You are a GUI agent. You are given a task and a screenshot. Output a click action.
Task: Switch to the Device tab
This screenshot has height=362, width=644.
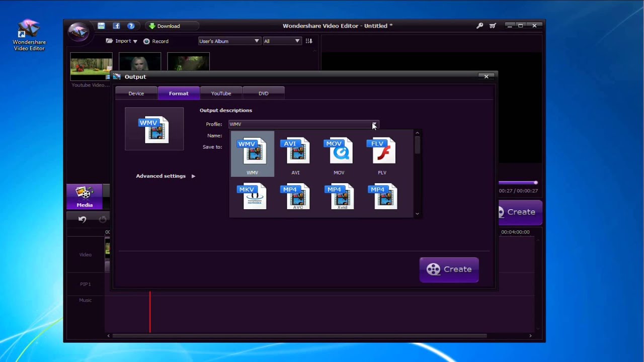pyautogui.click(x=136, y=93)
